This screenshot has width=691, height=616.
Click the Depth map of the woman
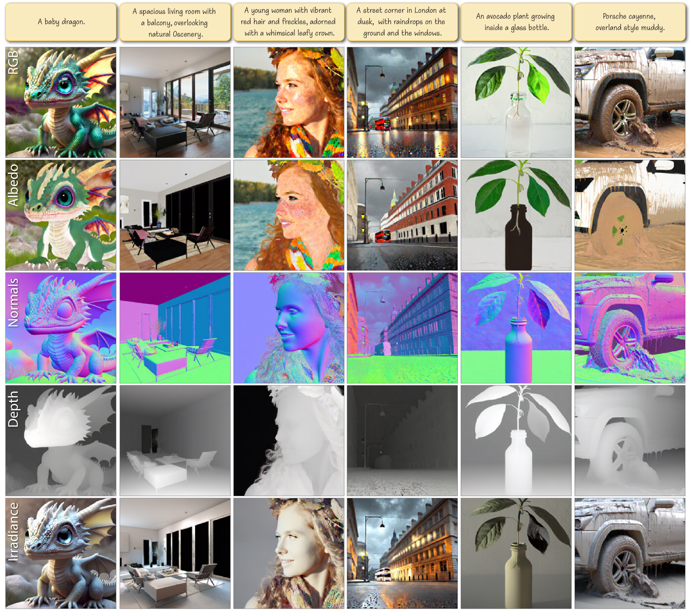[x=289, y=440]
